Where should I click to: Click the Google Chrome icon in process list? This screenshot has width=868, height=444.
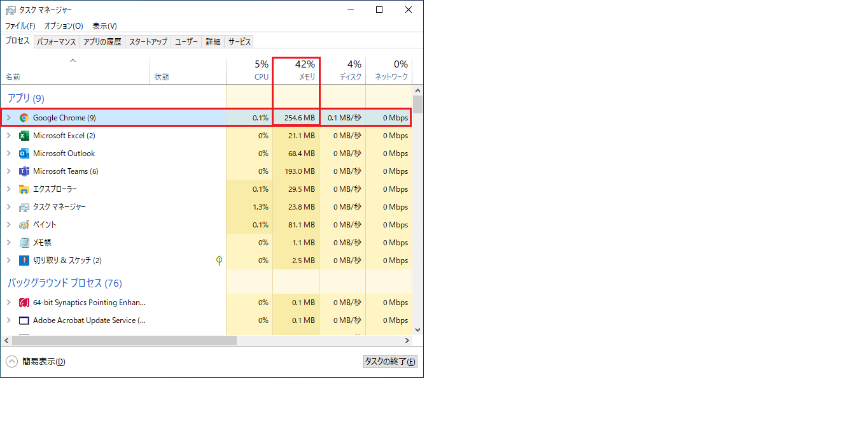pos(24,118)
